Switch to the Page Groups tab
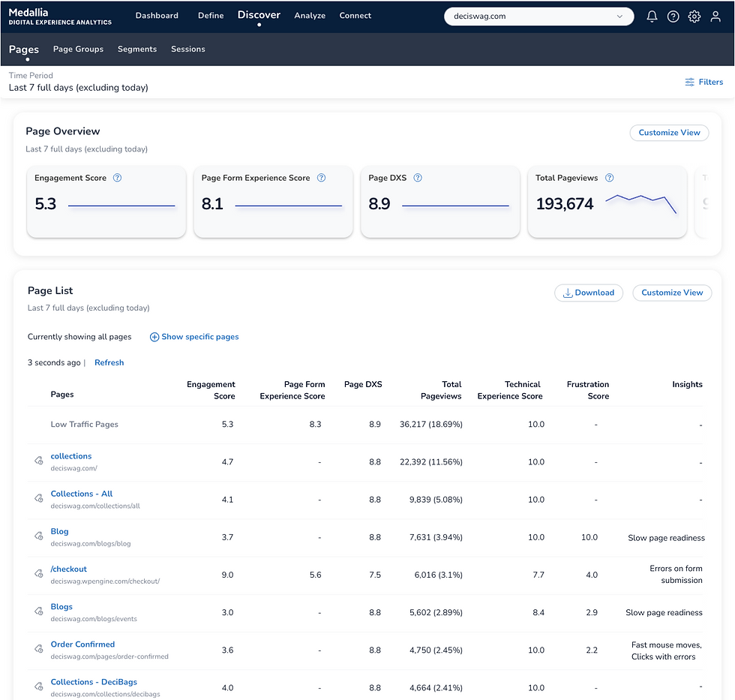This screenshot has height=700, width=735. [x=78, y=49]
